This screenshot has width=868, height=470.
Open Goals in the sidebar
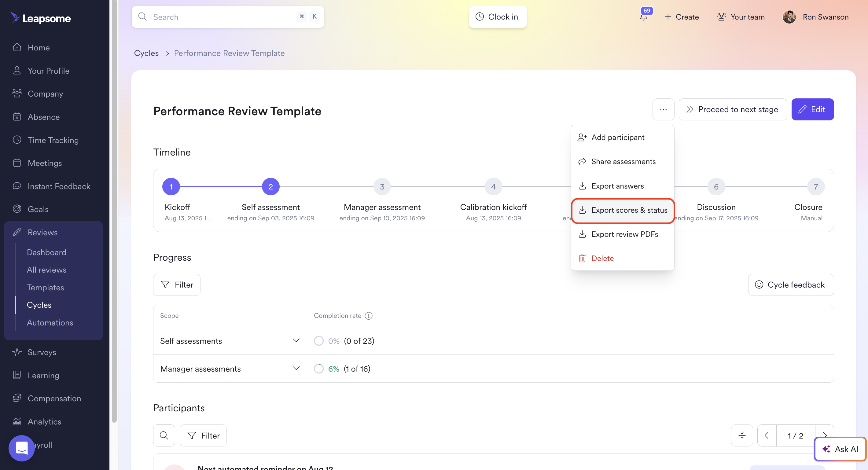pyautogui.click(x=38, y=209)
